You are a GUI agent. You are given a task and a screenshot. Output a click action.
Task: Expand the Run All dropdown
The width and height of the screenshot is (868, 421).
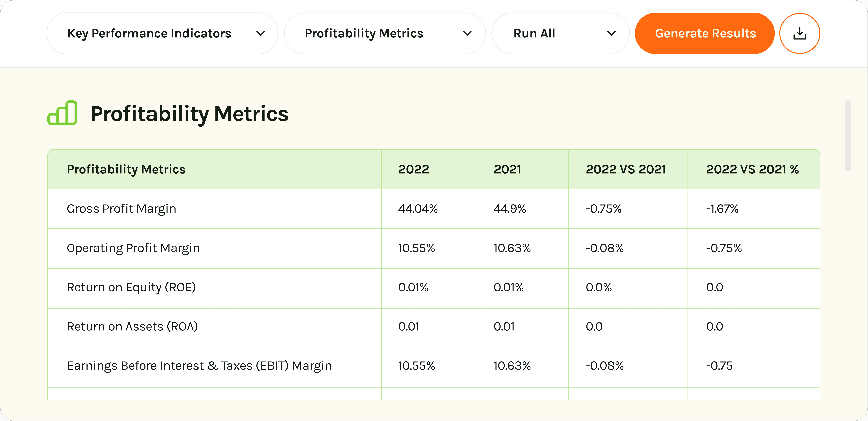point(560,33)
